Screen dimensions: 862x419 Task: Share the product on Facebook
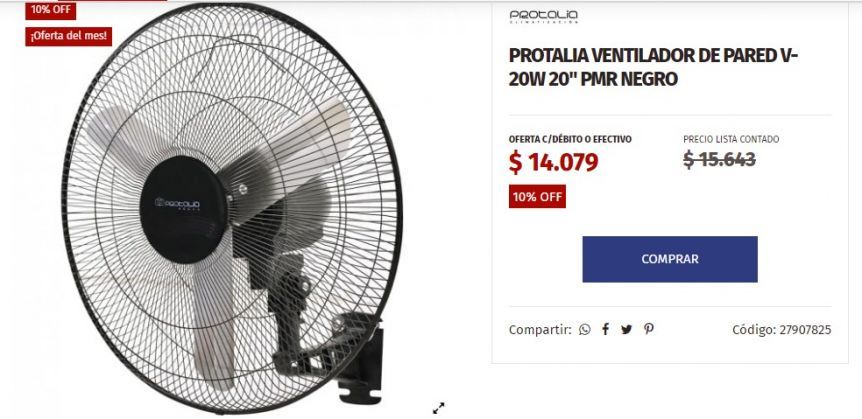605,329
